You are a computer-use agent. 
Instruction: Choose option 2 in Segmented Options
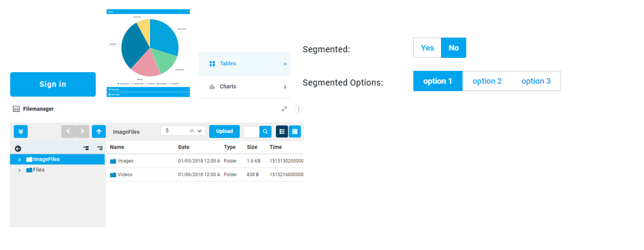coord(487,81)
